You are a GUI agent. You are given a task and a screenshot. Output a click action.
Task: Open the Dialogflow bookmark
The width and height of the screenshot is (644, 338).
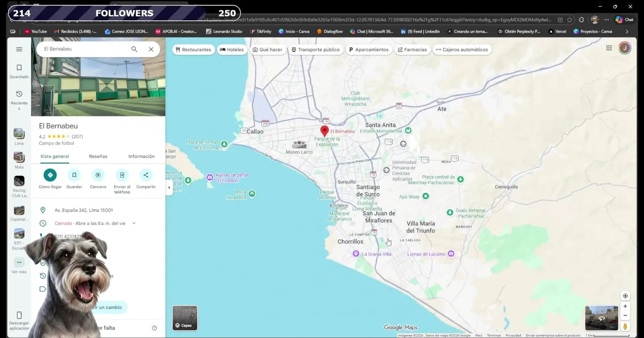(x=329, y=31)
